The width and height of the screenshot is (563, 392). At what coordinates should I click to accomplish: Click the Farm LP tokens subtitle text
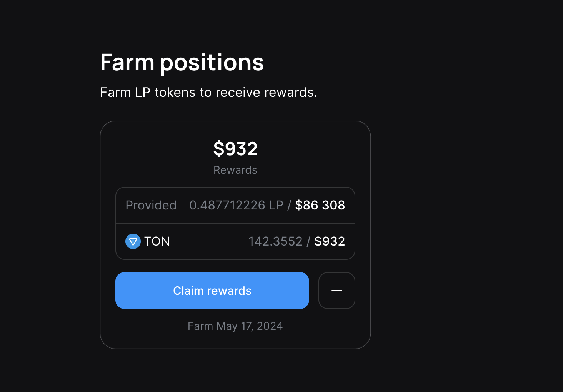pyautogui.click(x=208, y=92)
